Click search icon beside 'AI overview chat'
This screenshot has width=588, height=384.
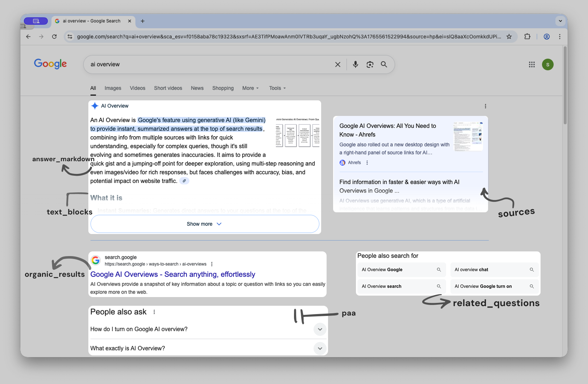click(x=532, y=270)
